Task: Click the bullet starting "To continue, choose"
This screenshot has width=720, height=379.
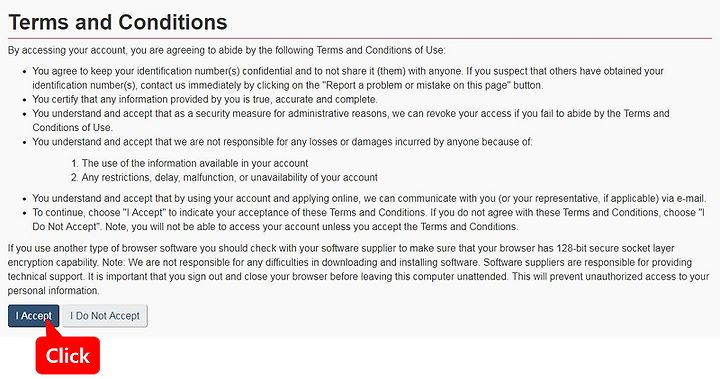Action: [368, 220]
